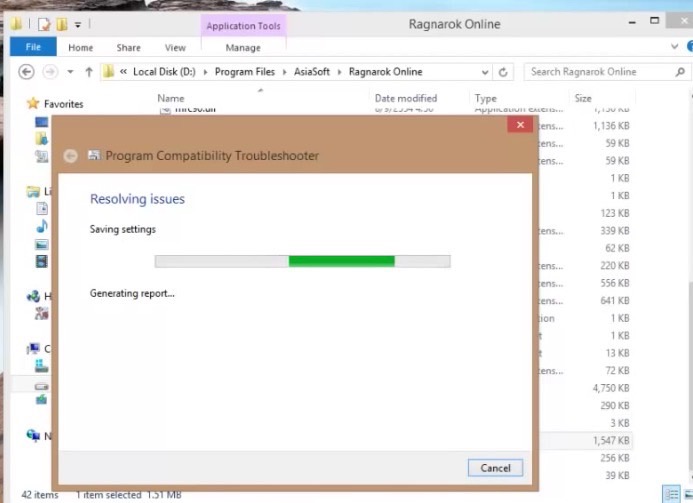Click Program Files in the breadcrumb
This screenshot has height=503, width=693.
[244, 72]
